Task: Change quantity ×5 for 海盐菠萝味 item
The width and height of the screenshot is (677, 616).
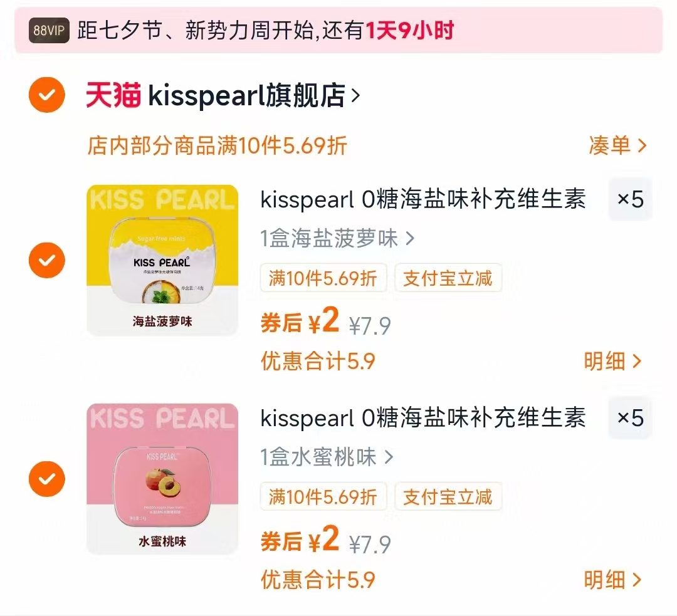Action: tap(630, 199)
